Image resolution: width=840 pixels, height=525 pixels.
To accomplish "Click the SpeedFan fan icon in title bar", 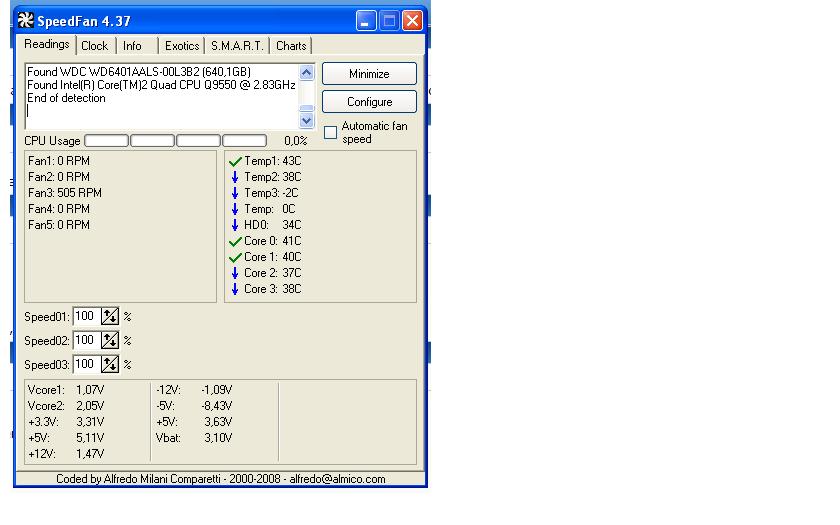I will [26, 20].
